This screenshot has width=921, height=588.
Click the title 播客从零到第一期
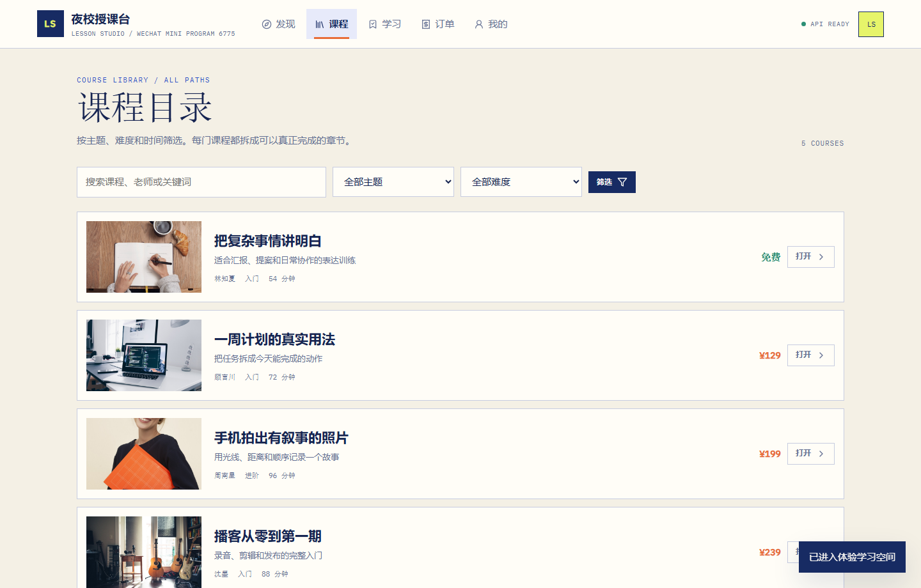tap(267, 536)
